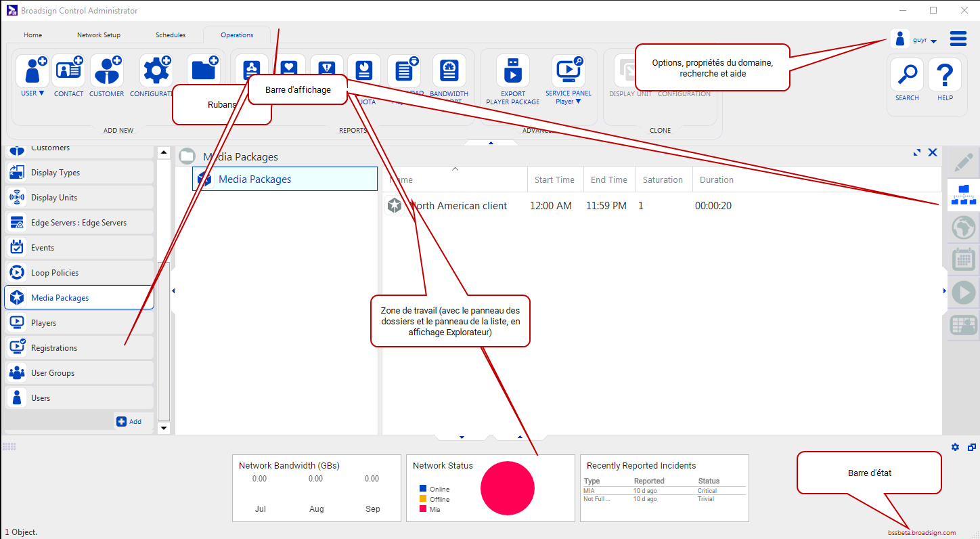Click the bssbeta.broadsign.com status text
The height and width of the screenshot is (539, 980).
click(x=922, y=533)
